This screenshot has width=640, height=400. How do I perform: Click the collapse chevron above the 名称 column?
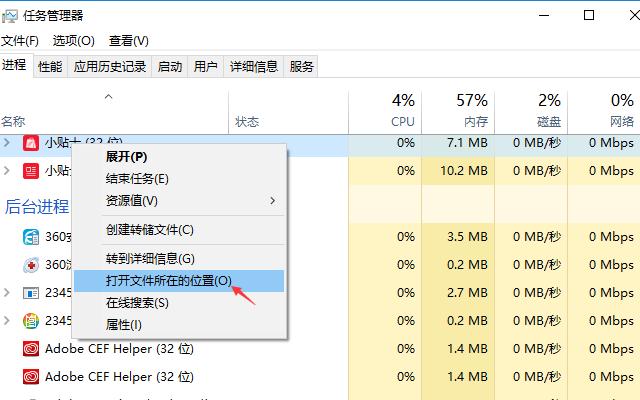109,97
